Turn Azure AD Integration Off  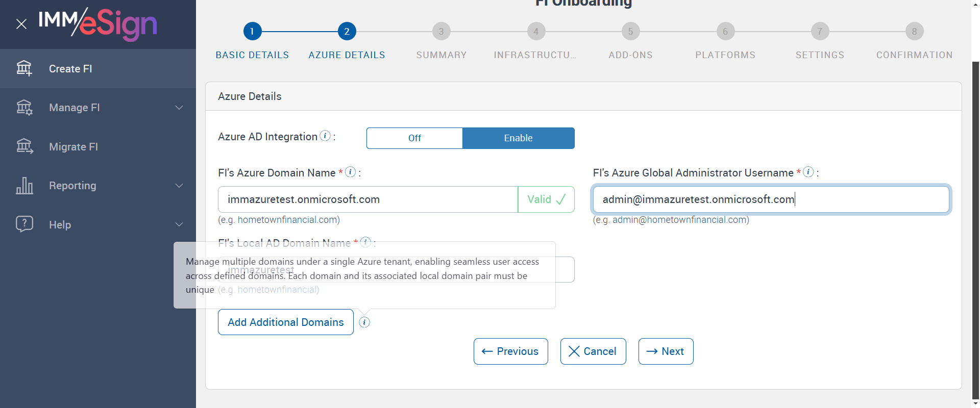[414, 138]
